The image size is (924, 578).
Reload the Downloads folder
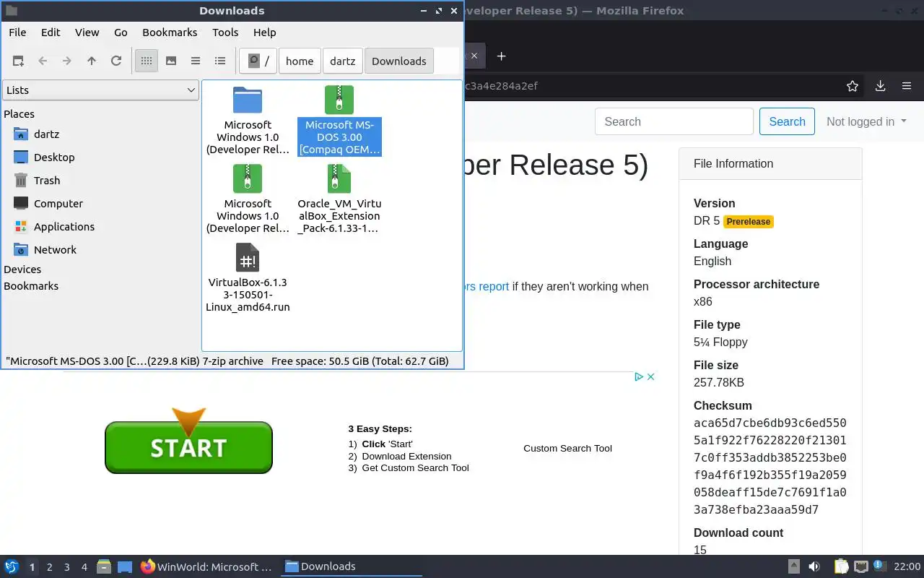point(116,61)
